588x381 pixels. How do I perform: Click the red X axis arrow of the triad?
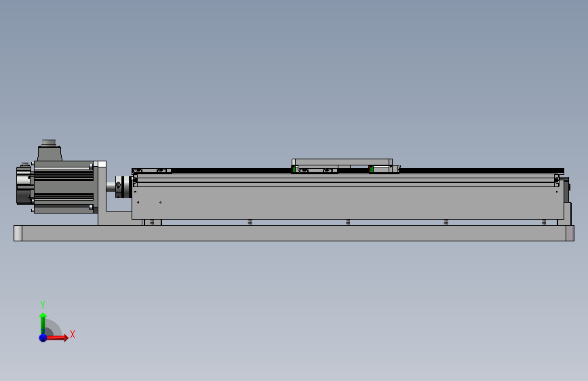coord(57,338)
